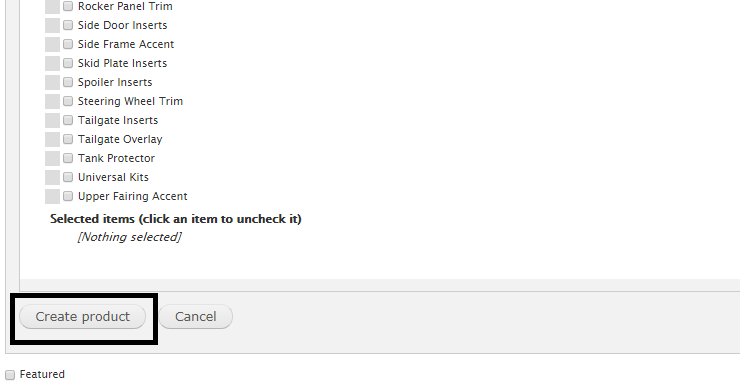Enable the Universal Kits checkbox
The width and height of the screenshot is (740, 385).
pyautogui.click(x=68, y=177)
